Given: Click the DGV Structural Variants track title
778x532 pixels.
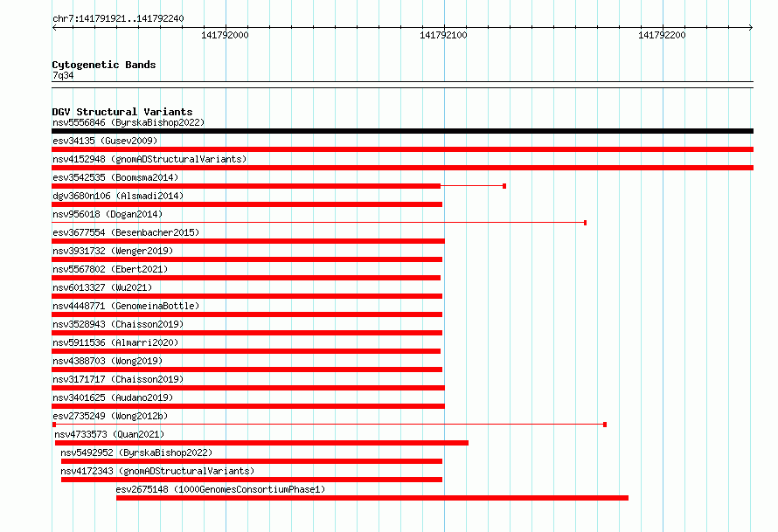Looking at the screenshot, I should click(x=122, y=112).
